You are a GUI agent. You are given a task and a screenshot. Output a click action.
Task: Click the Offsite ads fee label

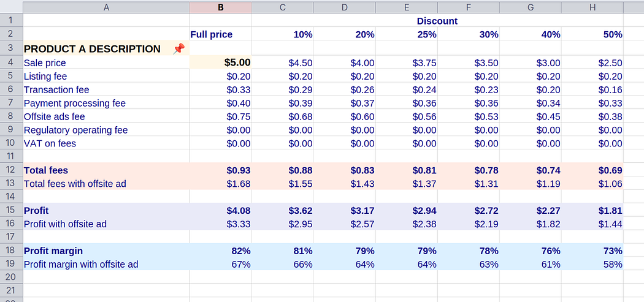(54, 116)
